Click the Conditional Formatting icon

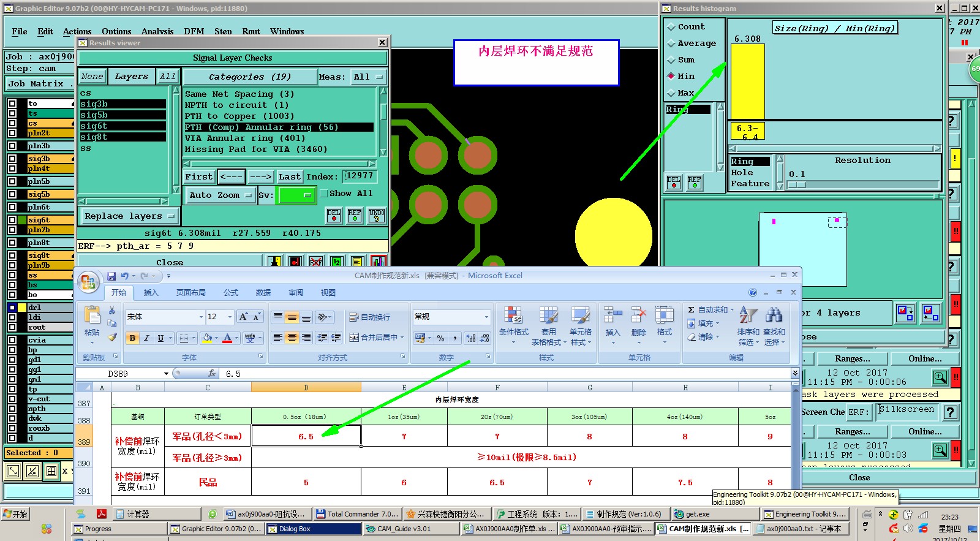tap(513, 316)
